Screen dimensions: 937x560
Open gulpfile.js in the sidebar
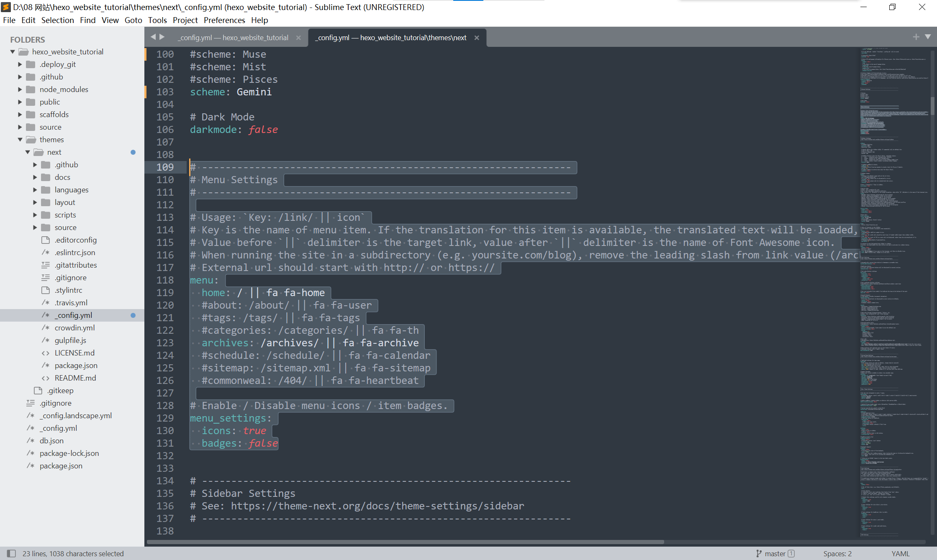[70, 340]
